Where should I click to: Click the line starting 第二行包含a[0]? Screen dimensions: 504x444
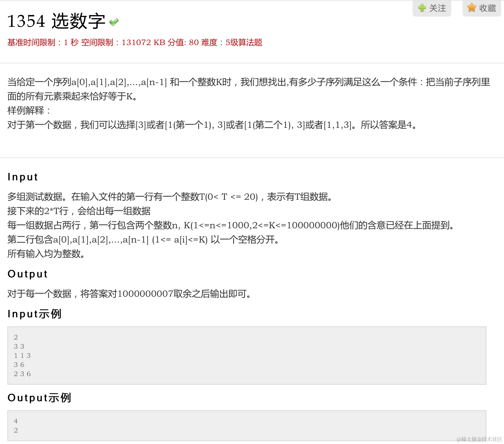click(x=144, y=239)
